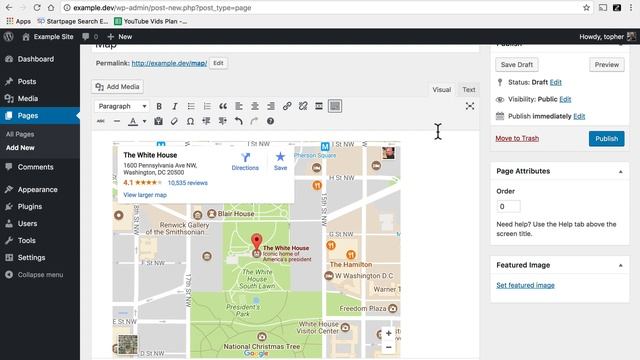Align text center
Image resolution: width=640 pixels, height=360 pixels.
pyautogui.click(x=255, y=106)
